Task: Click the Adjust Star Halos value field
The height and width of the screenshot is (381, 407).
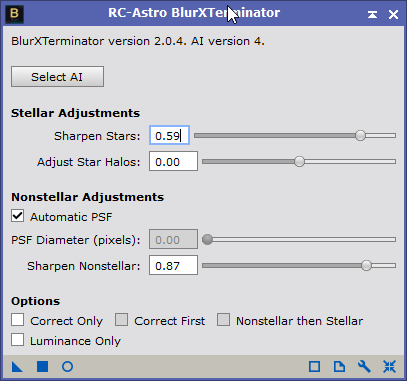Action: [x=173, y=161]
